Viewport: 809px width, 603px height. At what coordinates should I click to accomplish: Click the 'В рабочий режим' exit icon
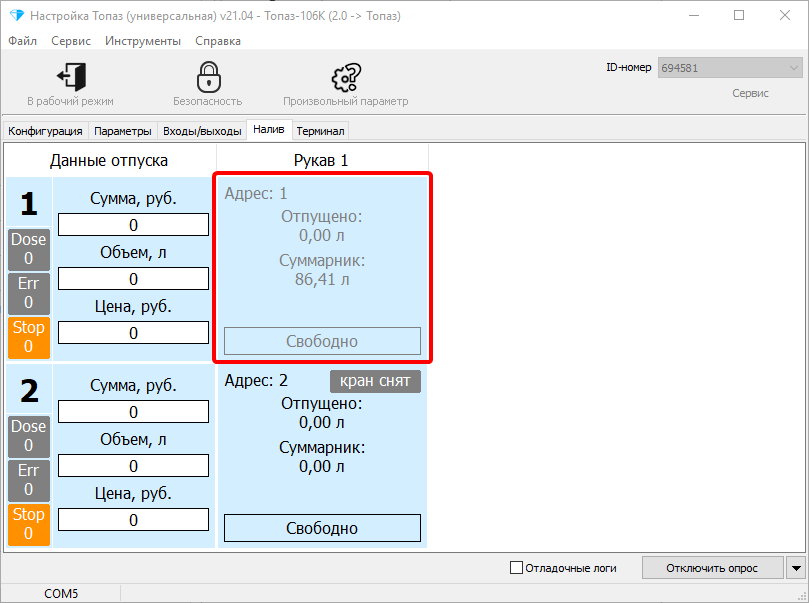[71, 77]
